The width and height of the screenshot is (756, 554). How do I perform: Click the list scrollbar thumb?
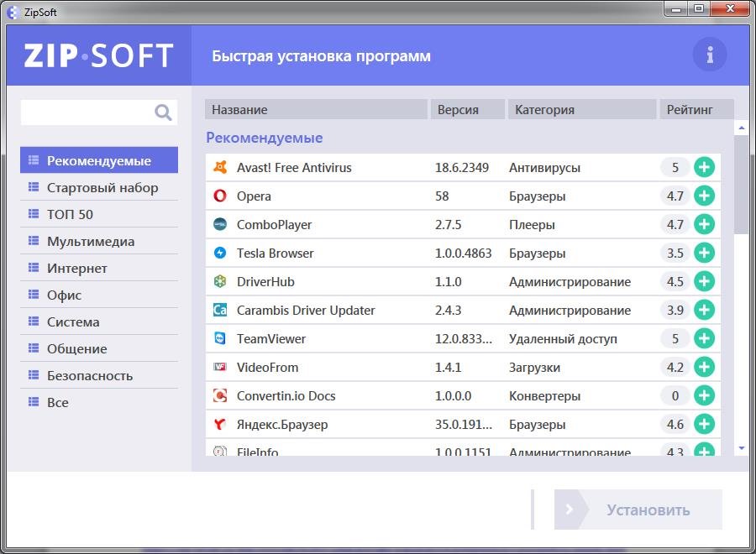point(742,185)
